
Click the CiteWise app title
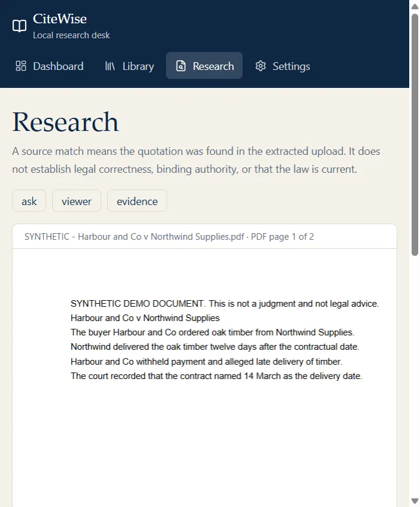pos(60,19)
